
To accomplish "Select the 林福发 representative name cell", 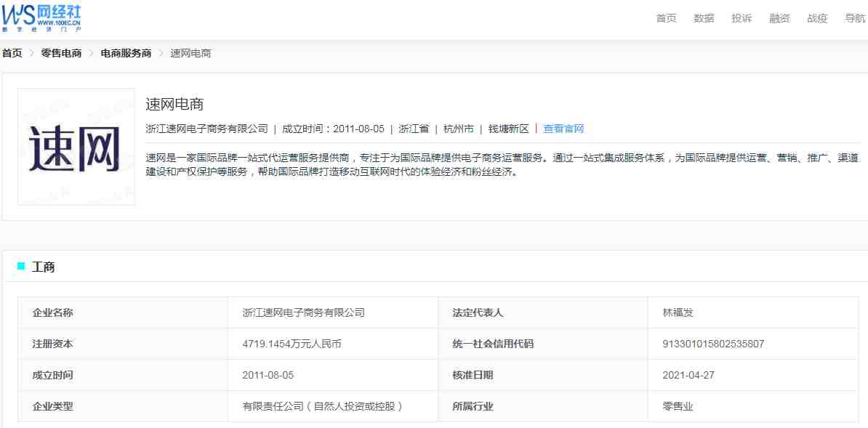I will pos(753,313).
